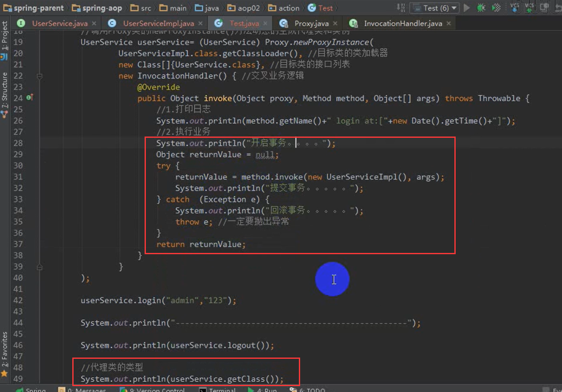Click 'UserServiceImpl.class.getClassLoader()' on line 20
The width and height of the screenshot is (562, 392).
[208, 53]
